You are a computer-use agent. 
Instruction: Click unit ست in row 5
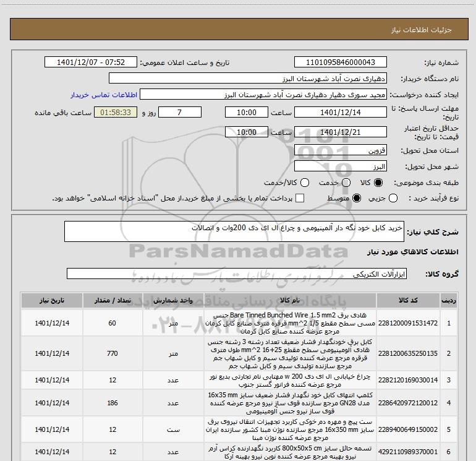coord(173,429)
